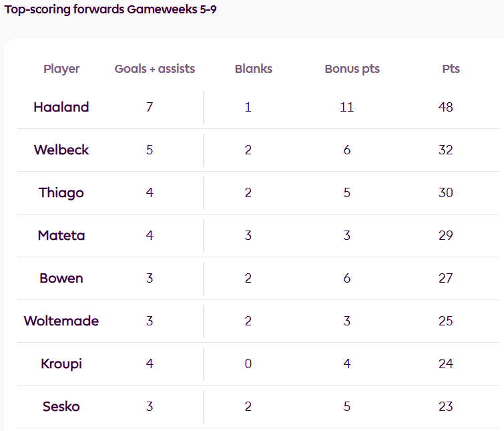Click Sesko's 23 points value
504x431 pixels.
pyautogui.click(x=446, y=406)
